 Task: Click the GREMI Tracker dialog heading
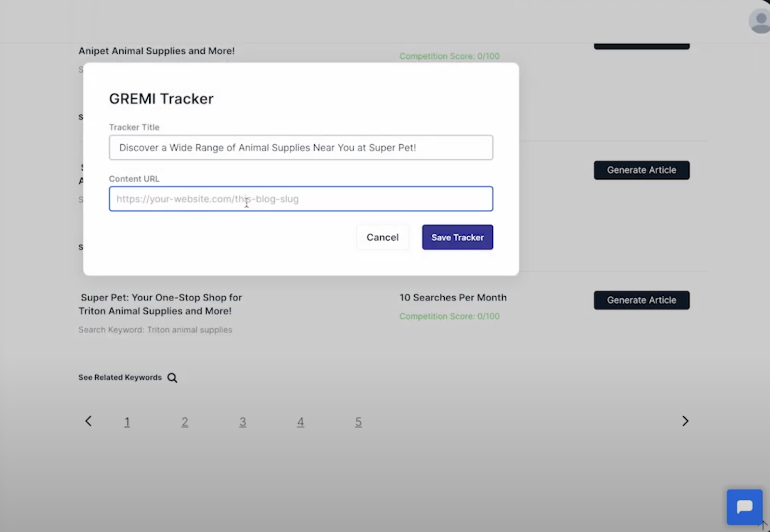click(161, 99)
